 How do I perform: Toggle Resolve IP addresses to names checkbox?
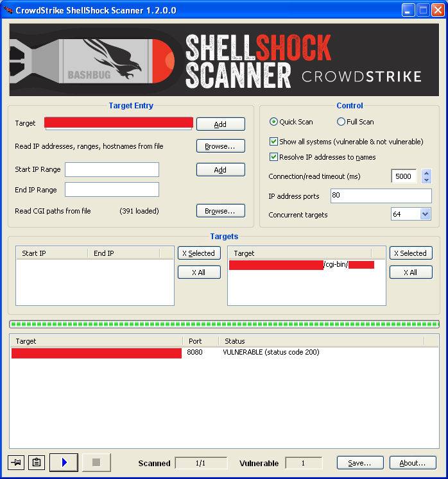[273, 157]
